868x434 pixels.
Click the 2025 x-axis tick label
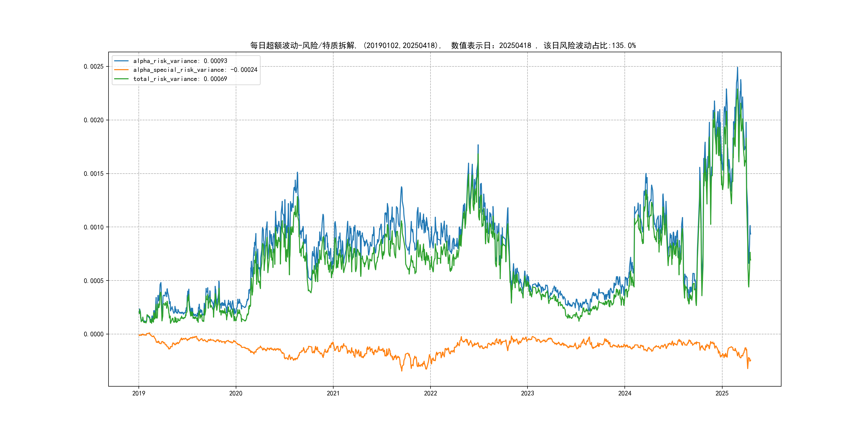point(722,393)
